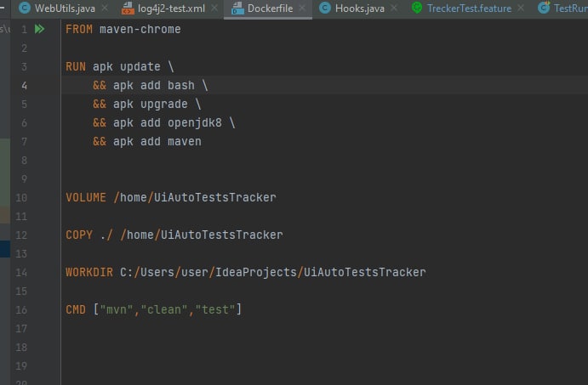Select the Dockerfile editor tab
The width and height of the screenshot is (588, 385).
(270, 8)
